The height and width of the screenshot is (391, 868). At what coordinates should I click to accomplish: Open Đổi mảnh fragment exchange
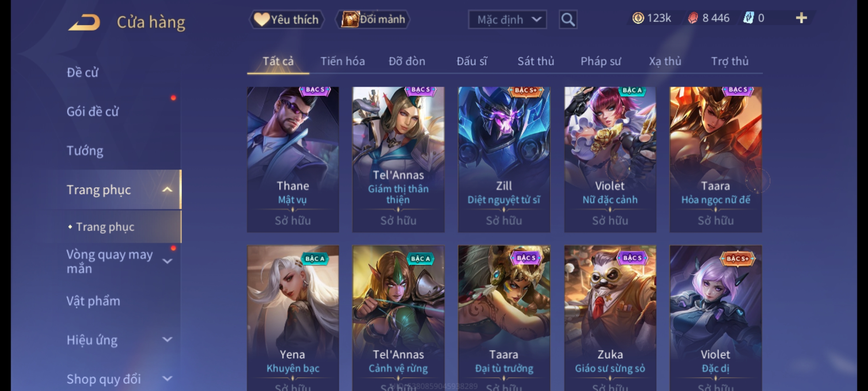373,20
